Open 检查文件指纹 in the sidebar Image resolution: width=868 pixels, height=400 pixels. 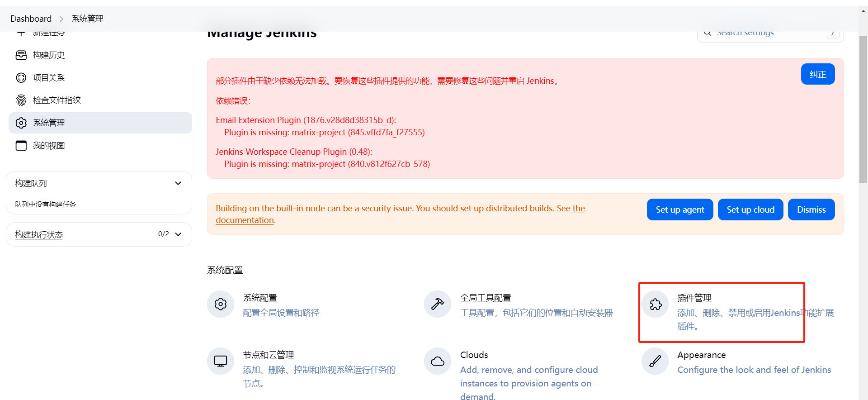point(99,100)
